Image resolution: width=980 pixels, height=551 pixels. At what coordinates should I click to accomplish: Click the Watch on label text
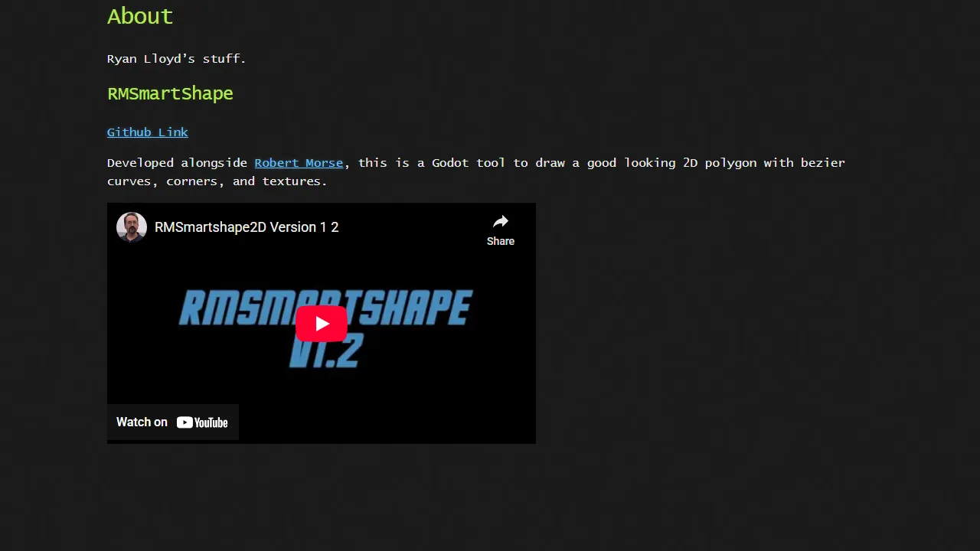pos(142,422)
